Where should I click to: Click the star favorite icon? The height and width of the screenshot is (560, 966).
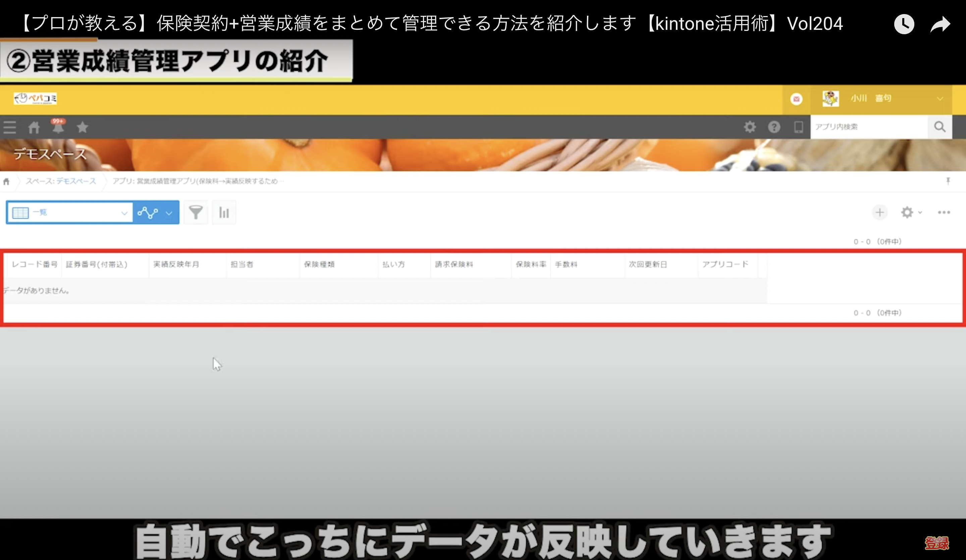click(x=83, y=127)
